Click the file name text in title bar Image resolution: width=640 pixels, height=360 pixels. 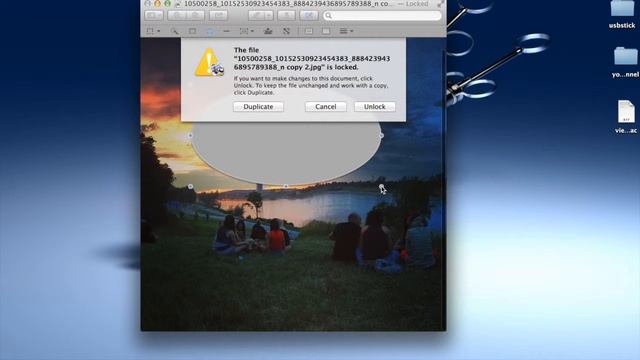[289, 4]
